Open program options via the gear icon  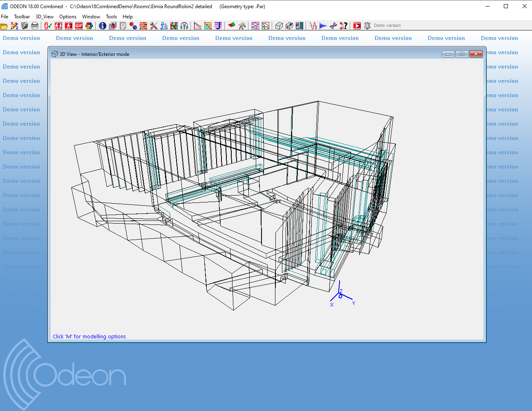pos(89,25)
